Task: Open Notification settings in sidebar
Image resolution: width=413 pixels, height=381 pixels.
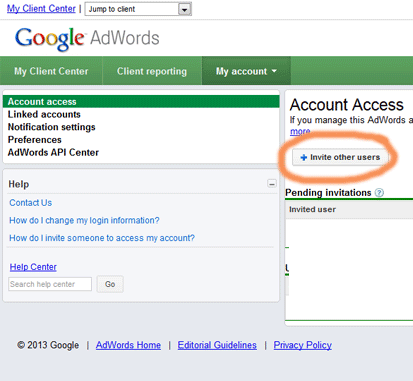Action: point(51,127)
